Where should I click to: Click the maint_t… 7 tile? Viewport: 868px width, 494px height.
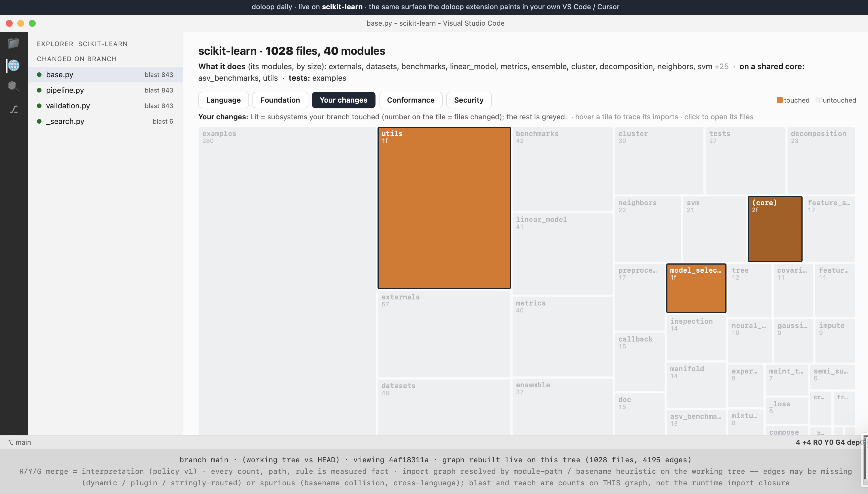[787, 380]
